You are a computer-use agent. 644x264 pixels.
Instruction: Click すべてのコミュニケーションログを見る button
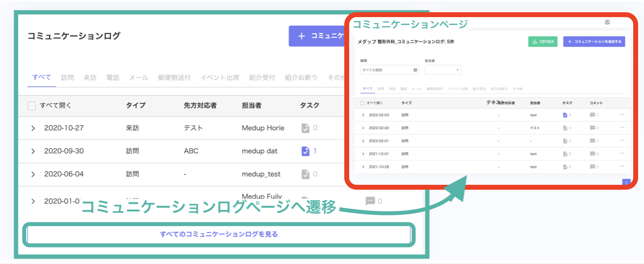[x=219, y=234]
